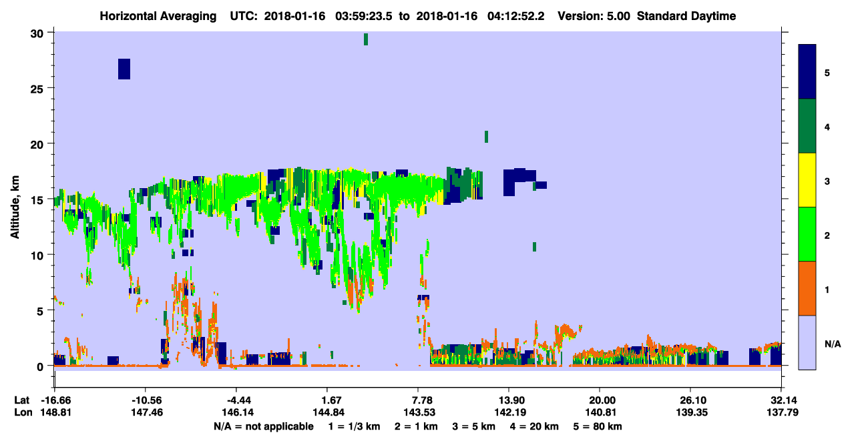Click the dark green color bar segment labeled 4
Image resolution: width=868 pixels, height=445 pixels.
point(808,126)
